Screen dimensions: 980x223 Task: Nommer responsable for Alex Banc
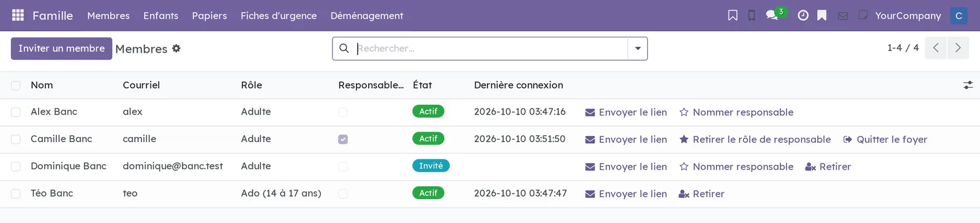coord(736,112)
